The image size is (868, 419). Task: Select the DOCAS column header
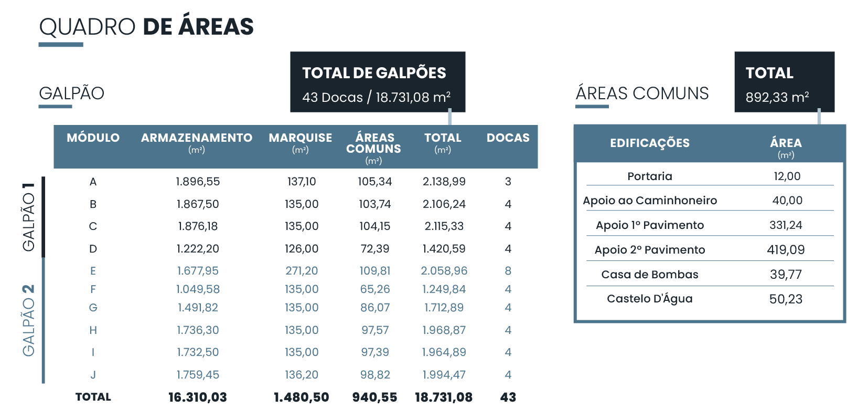click(x=508, y=138)
